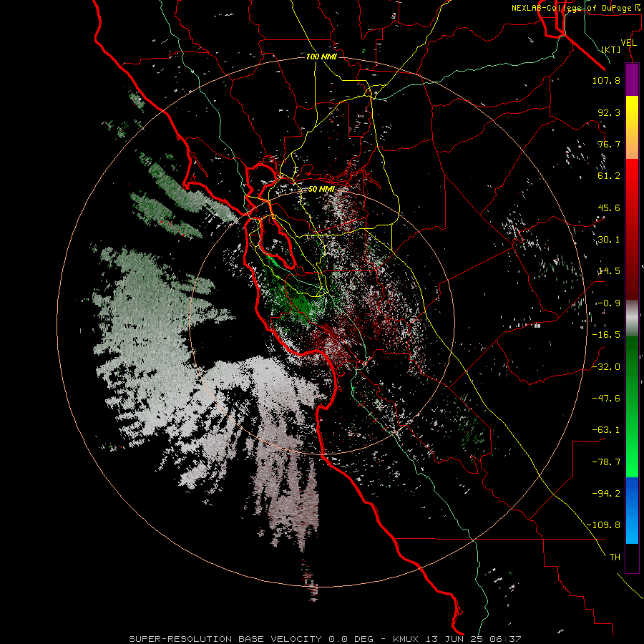Click the '50 NMI' range ring label

click(x=321, y=190)
